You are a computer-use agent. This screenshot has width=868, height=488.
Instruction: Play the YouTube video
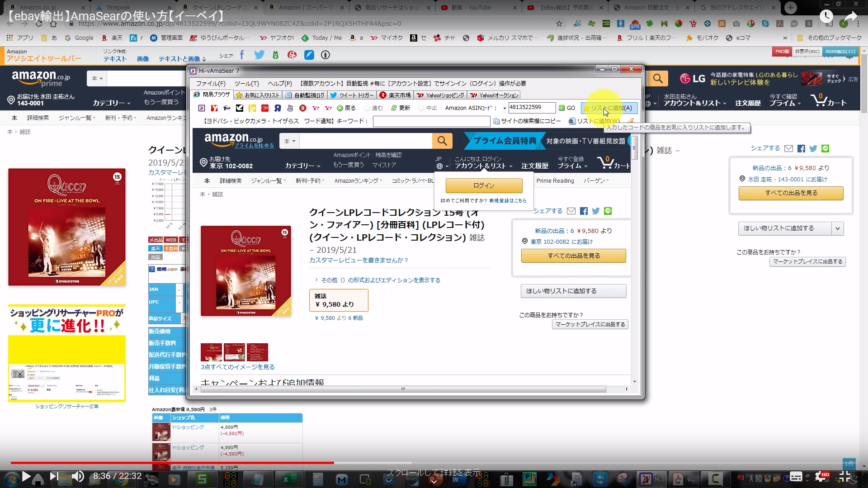[x=26, y=476]
